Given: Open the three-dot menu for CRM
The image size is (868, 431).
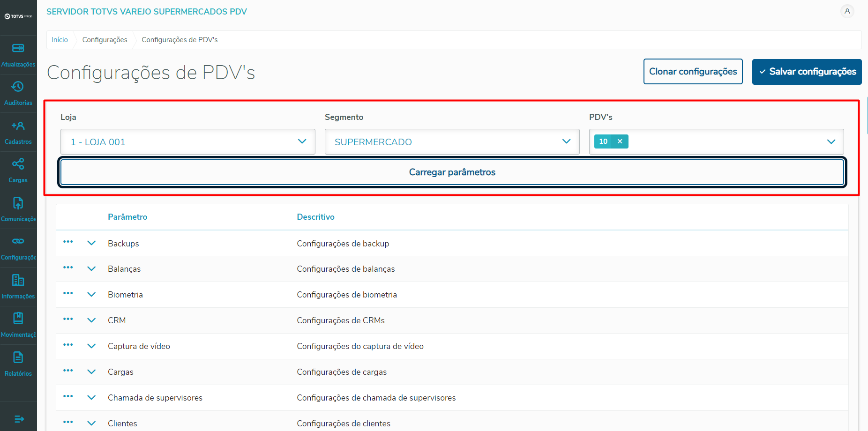Looking at the screenshot, I should [68, 319].
